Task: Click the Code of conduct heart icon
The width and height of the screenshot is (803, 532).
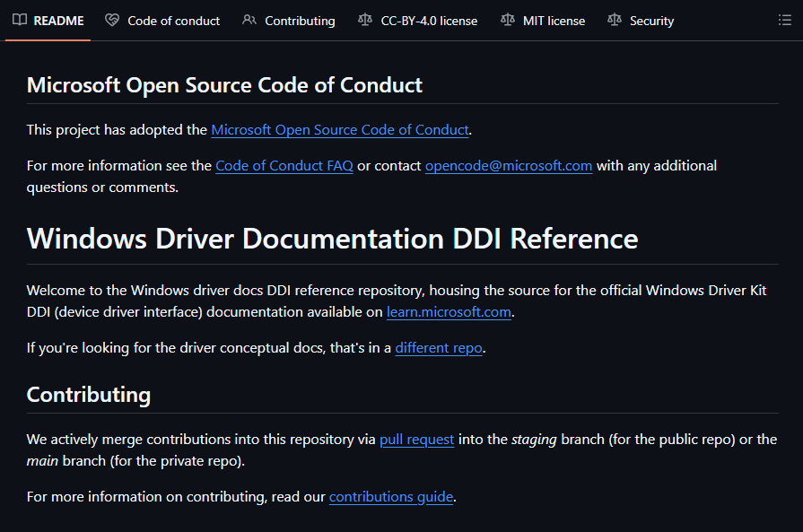Action: (111, 20)
